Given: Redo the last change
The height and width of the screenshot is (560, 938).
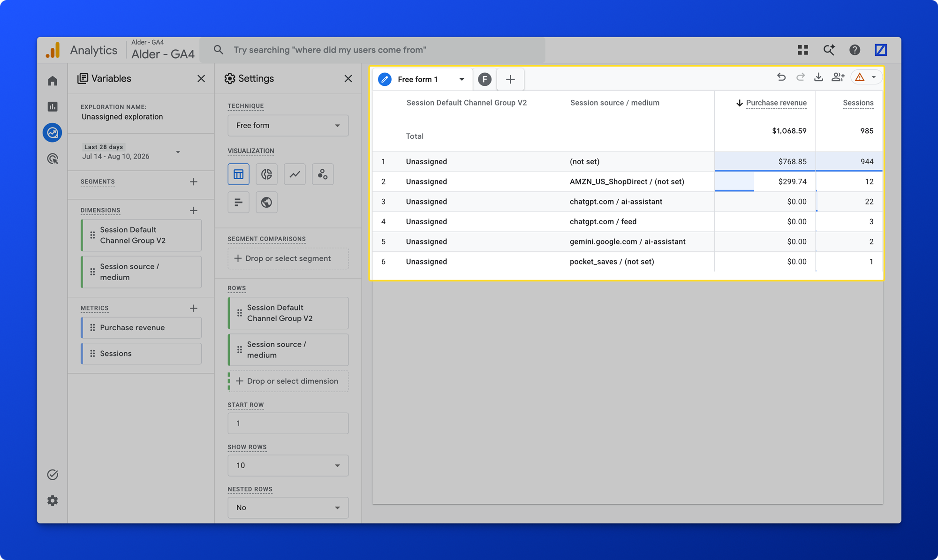Looking at the screenshot, I should click(x=800, y=77).
